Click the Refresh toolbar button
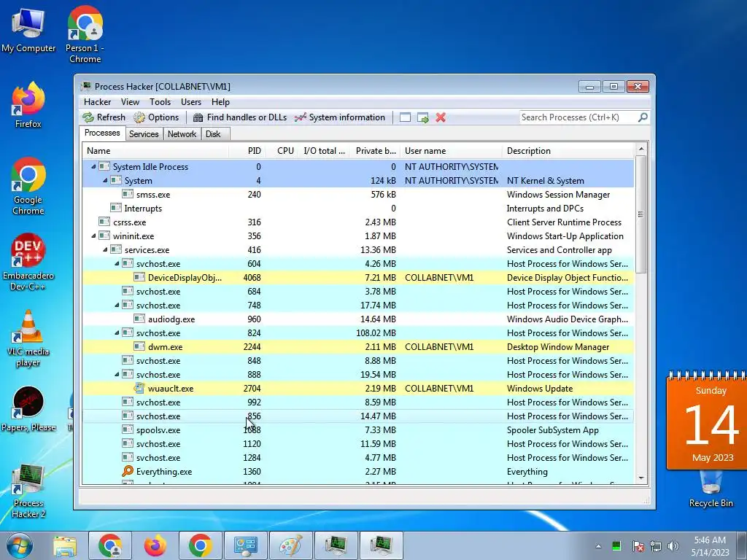This screenshot has width=747, height=560. (x=104, y=117)
